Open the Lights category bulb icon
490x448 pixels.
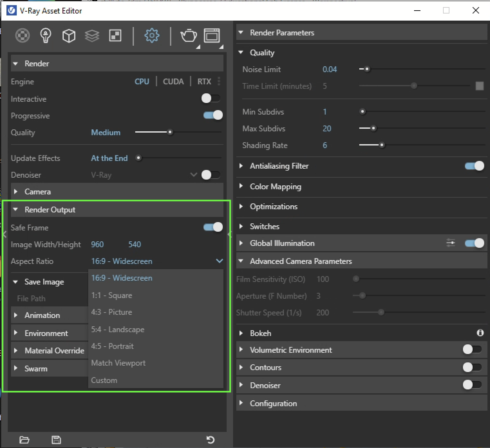pos(45,35)
